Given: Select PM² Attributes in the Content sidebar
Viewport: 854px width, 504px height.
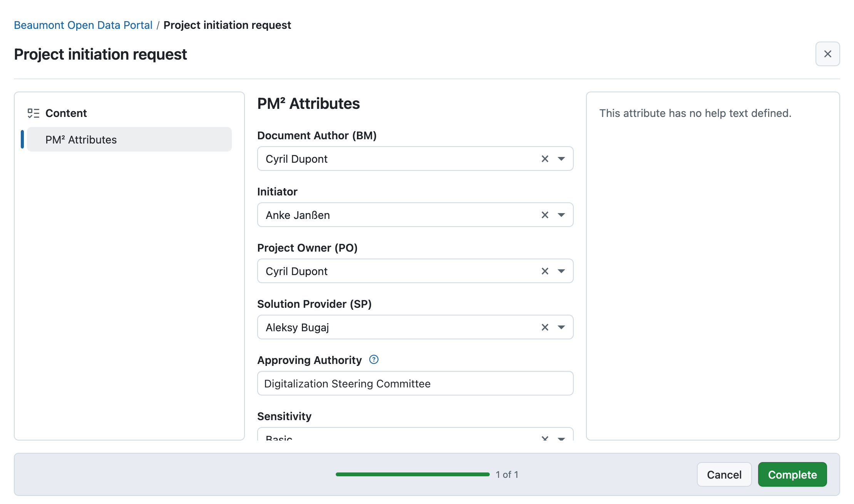Looking at the screenshot, I should pos(129,139).
